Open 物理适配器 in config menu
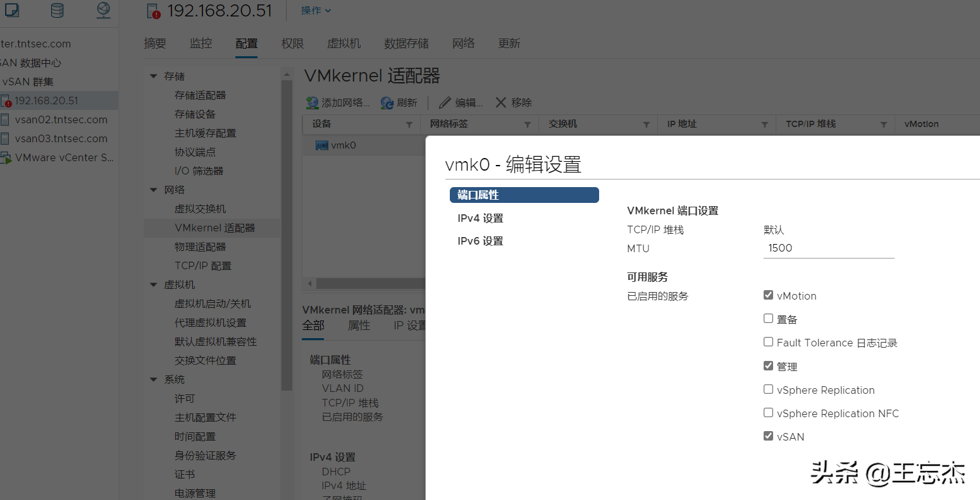Screen dimensions: 980x500 click(x=200, y=247)
